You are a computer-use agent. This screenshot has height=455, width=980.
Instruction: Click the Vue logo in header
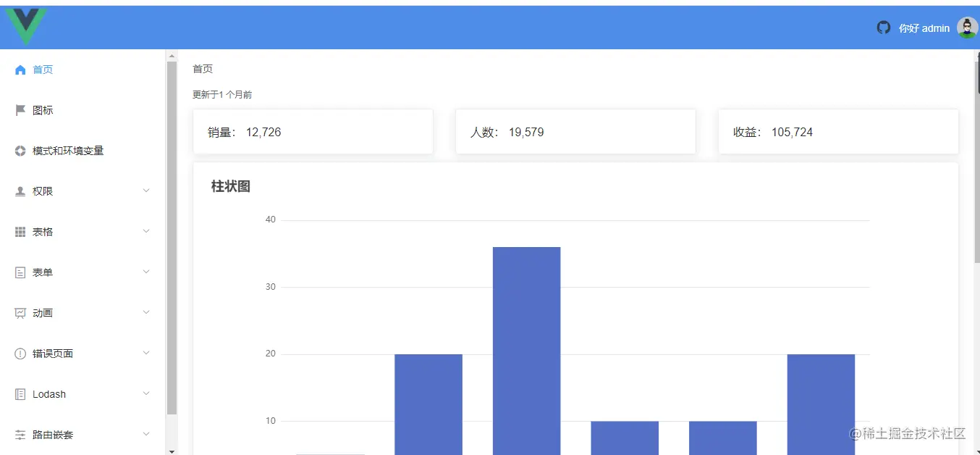tap(26, 26)
